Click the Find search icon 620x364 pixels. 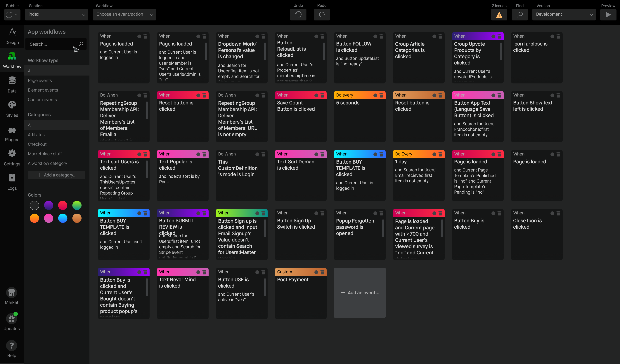pos(520,15)
